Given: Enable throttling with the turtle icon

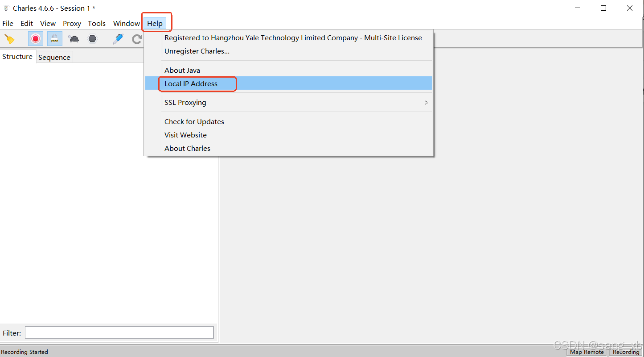Looking at the screenshot, I should (74, 39).
